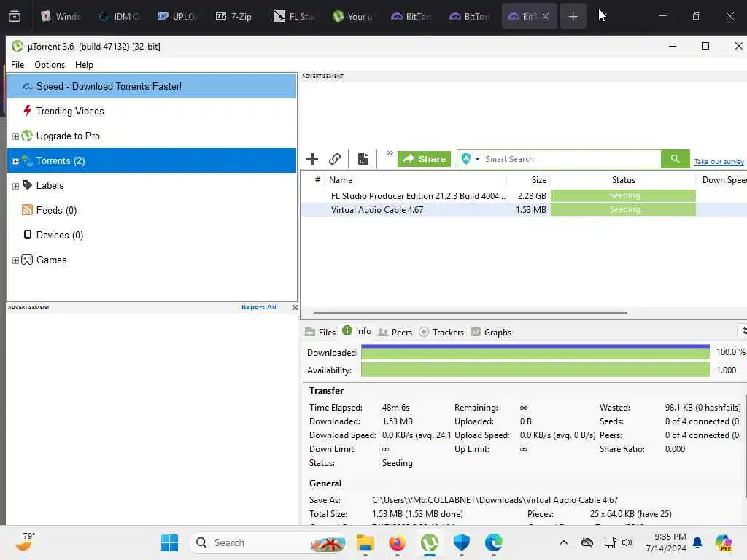Expand the Torrents (2) node
The width and height of the screenshot is (747, 560).
pyautogui.click(x=15, y=161)
